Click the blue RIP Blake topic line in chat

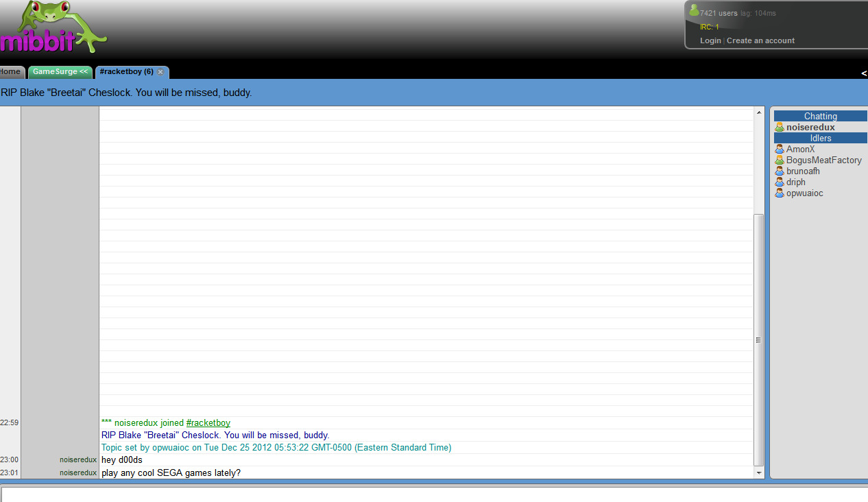215,435
